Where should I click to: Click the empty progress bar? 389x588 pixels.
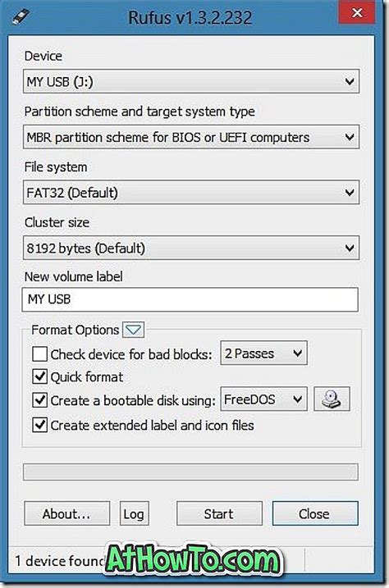click(x=190, y=472)
